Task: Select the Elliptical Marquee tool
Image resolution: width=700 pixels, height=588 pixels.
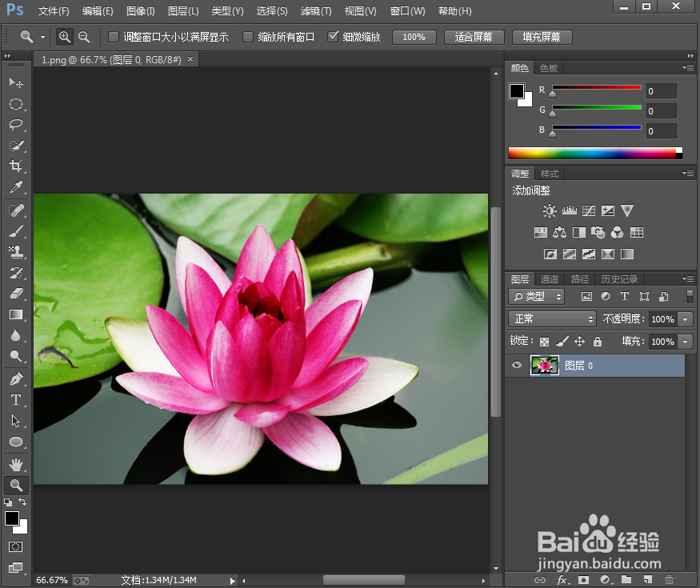Action: [16, 104]
